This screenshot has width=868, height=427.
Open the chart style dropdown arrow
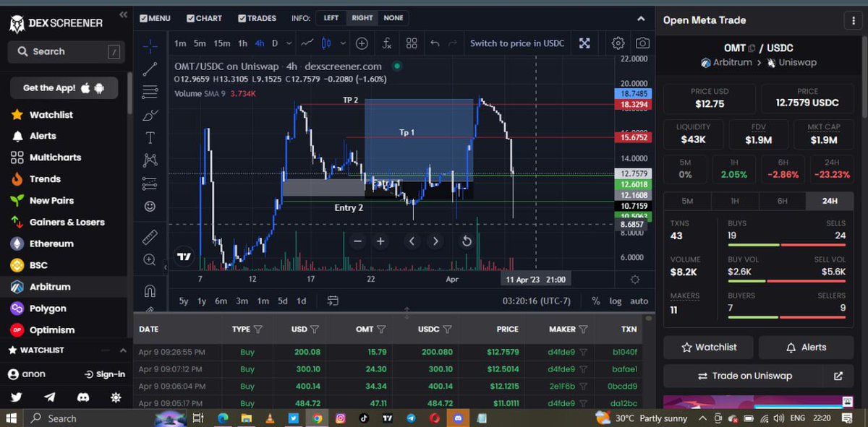tap(344, 43)
